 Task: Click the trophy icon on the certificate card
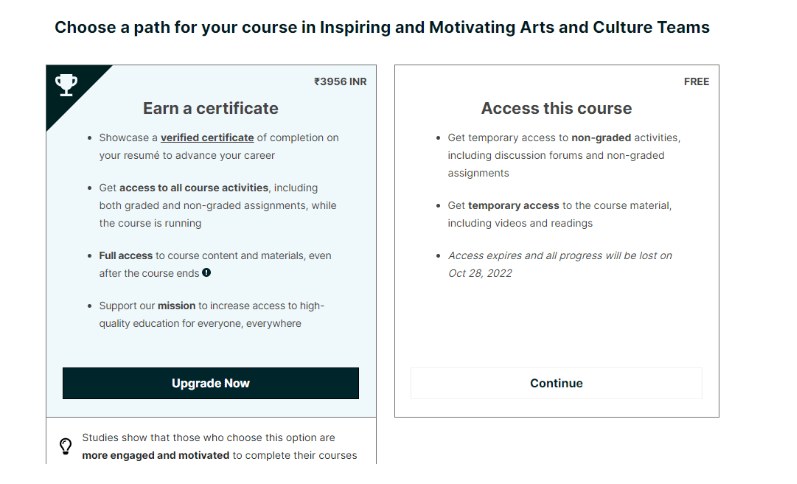(x=67, y=84)
